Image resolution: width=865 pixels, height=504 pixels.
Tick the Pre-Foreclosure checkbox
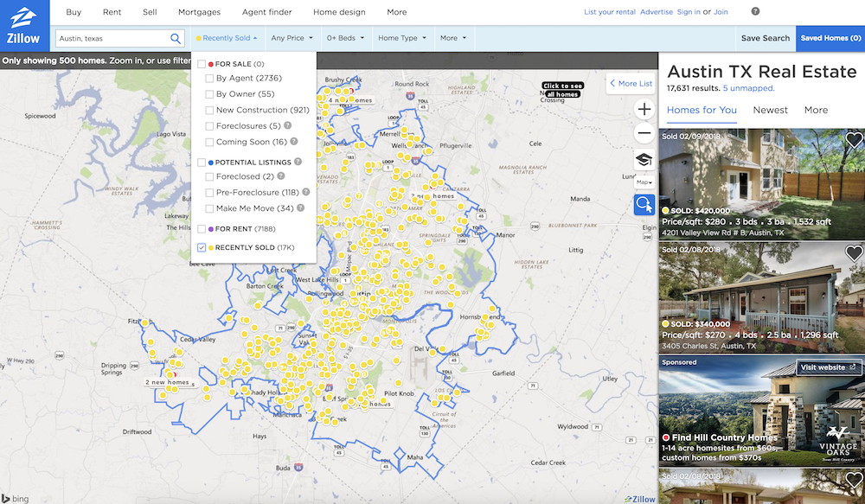pyautogui.click(x=209, y=193)
